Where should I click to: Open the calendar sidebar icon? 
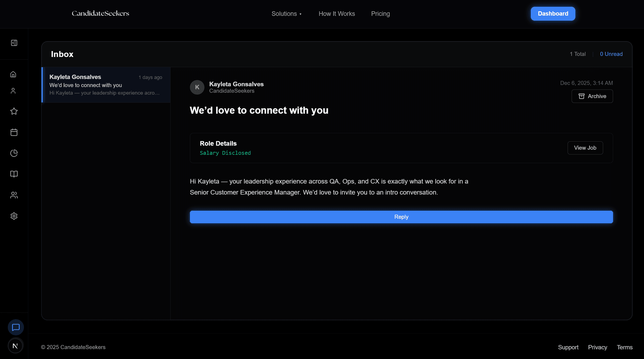click(x=14, y=132)
